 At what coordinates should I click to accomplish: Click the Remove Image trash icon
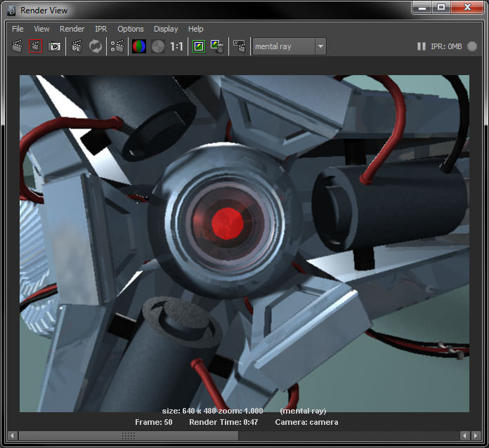click(218, 46)
